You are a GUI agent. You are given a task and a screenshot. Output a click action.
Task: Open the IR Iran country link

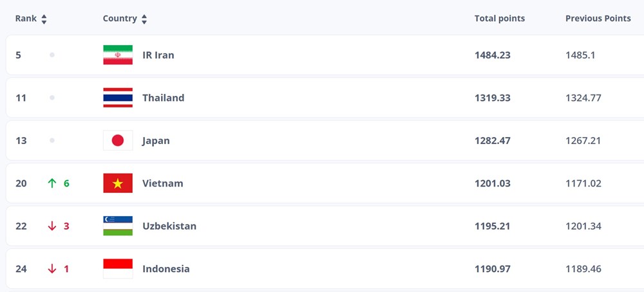pyautogui.click(x=158, y=55)
